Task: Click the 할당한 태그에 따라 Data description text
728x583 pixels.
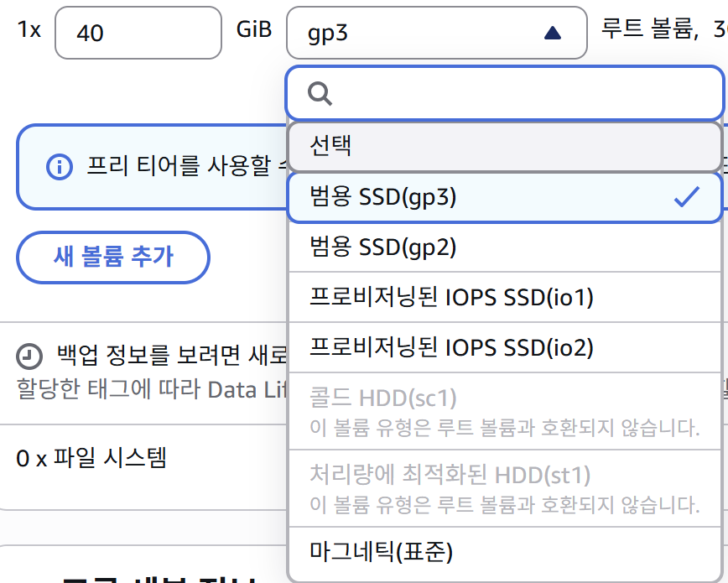Action: click(x=152, y=389)
